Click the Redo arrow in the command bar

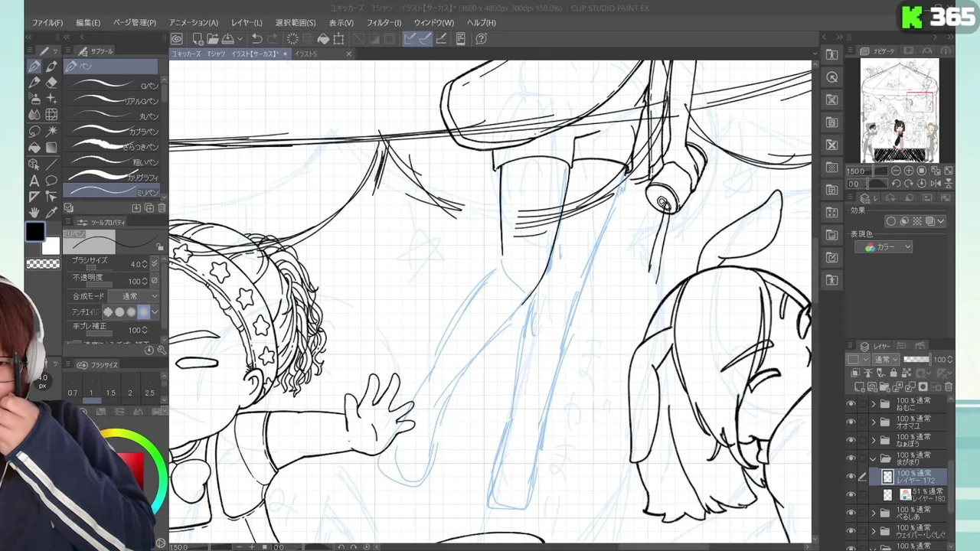[x=273, y=38]
